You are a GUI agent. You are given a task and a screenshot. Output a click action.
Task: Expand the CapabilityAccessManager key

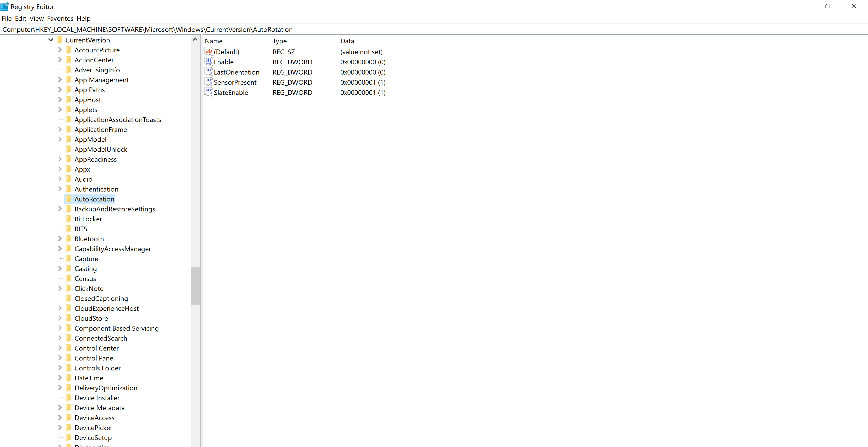60,248
